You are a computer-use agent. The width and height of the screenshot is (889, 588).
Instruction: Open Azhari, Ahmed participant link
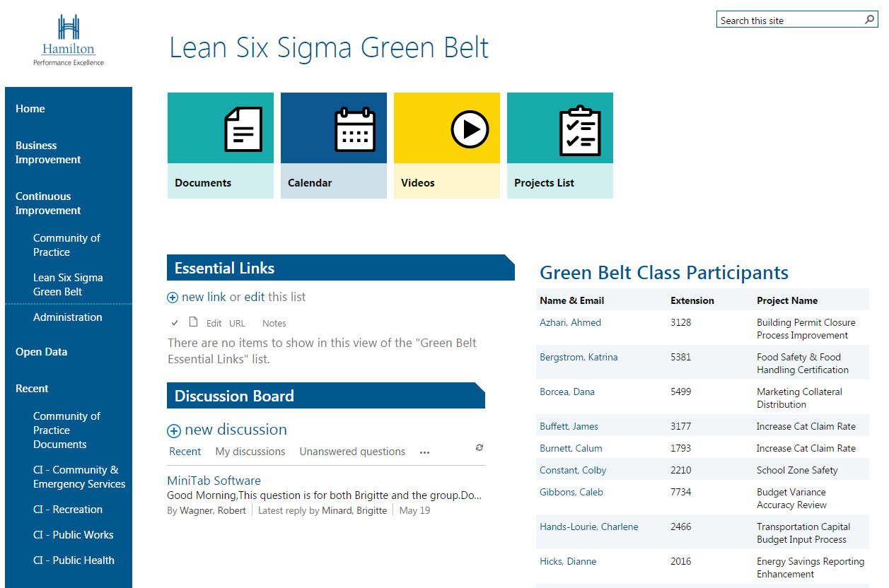coord(570,322)
